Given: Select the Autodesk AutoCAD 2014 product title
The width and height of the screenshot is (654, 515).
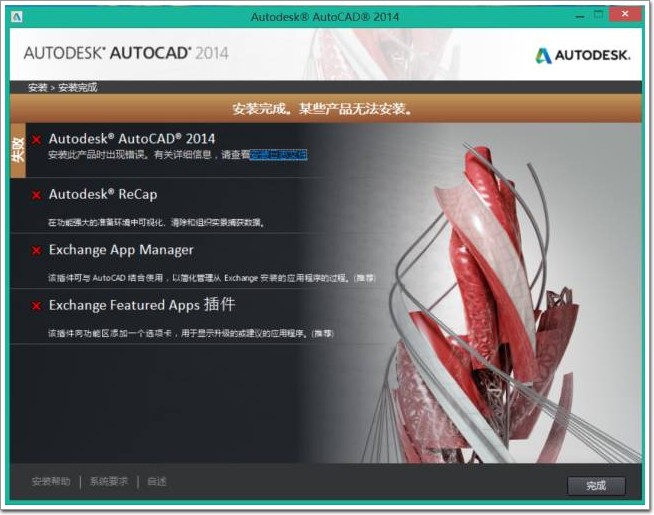Looking at the screenshot, I should click(132, 138).
